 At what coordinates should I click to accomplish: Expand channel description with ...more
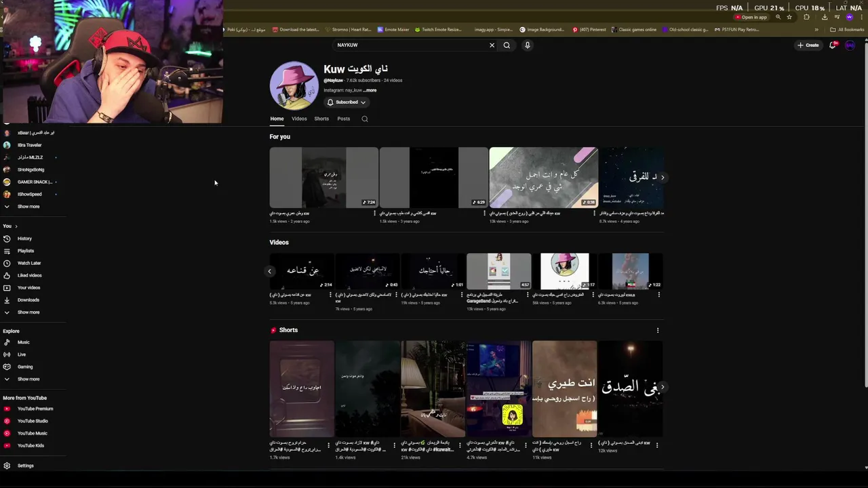(370, 90)
